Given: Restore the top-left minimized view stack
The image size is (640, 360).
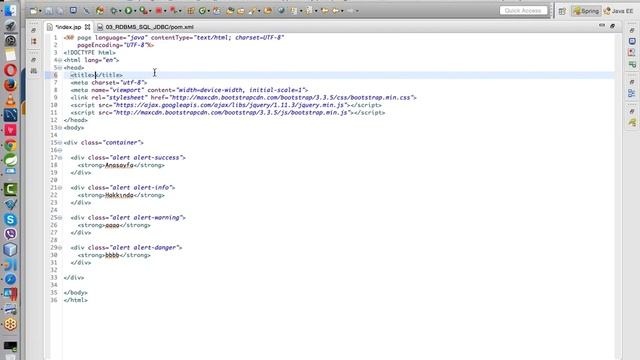Looking at the screenshot, I should tap(33, 30).
